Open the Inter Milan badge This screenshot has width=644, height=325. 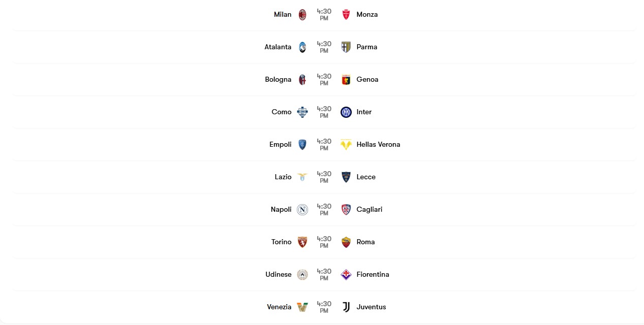(x=346, y=112)
